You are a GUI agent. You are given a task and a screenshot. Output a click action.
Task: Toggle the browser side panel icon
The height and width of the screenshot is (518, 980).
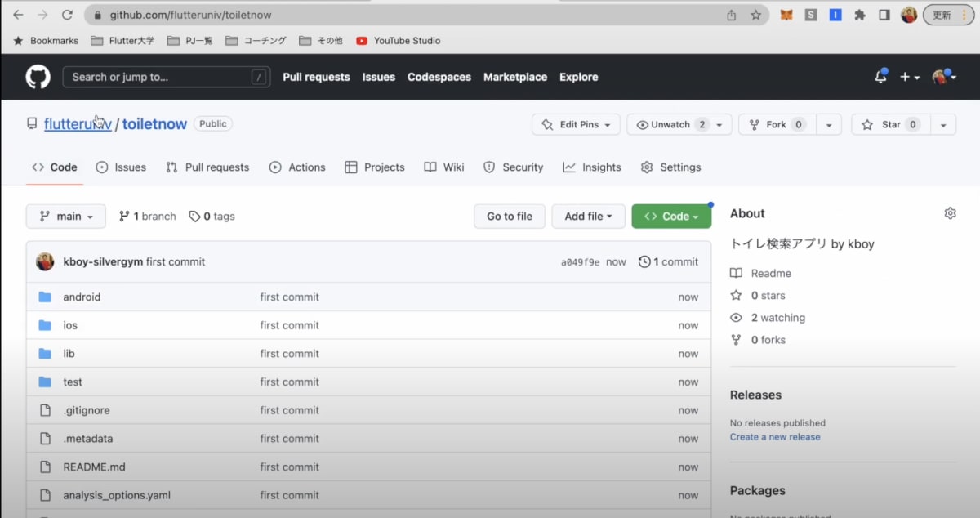(884, 15)
